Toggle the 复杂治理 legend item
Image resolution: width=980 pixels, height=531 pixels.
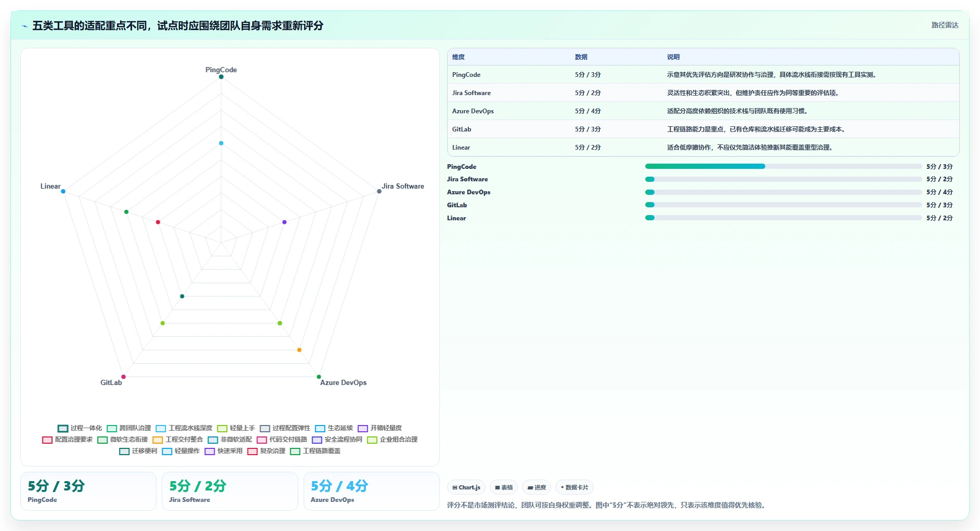(x=266, y=451)
